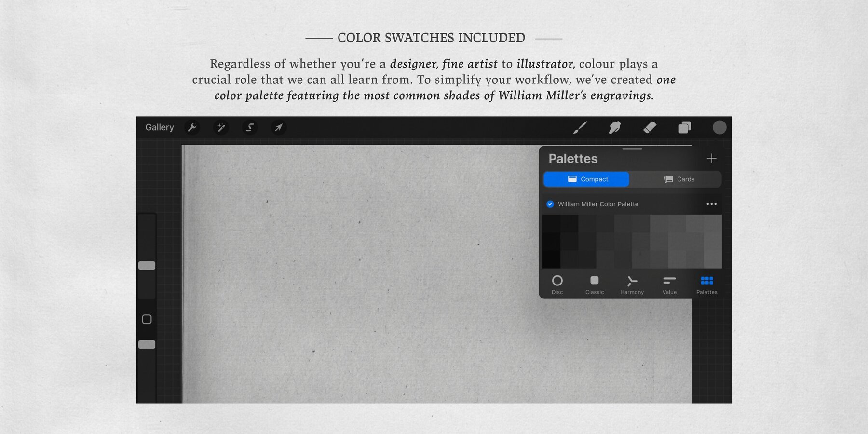Select the Adjustments magic wand tool
Image resolution: width=868 pixels, height=434 pixels.
click(221, 127)
